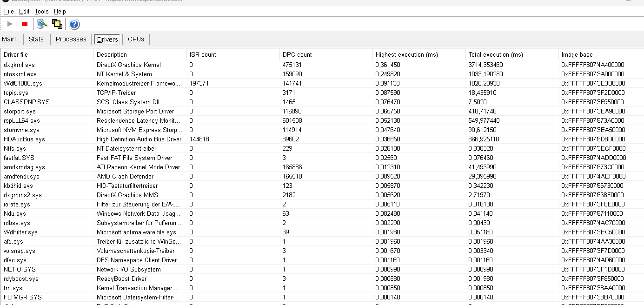Select the iorate.sys driver row
The height and width of the screenshot is (305, 644).
pyautogui.click(x=322, y=204)
